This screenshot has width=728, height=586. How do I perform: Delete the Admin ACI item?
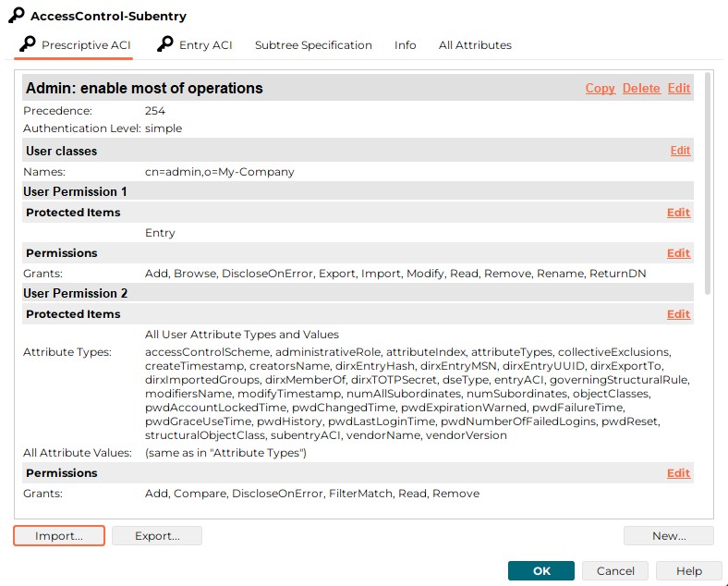641,88
